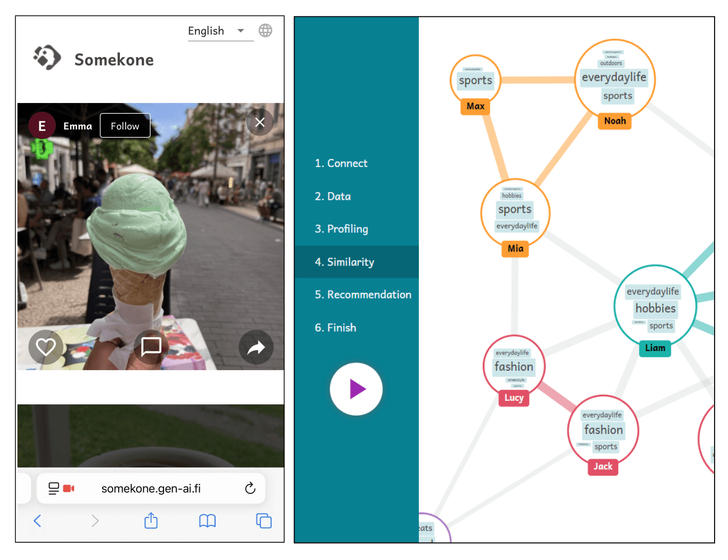Go back using the browser back arrow

(x=38, y=521)
